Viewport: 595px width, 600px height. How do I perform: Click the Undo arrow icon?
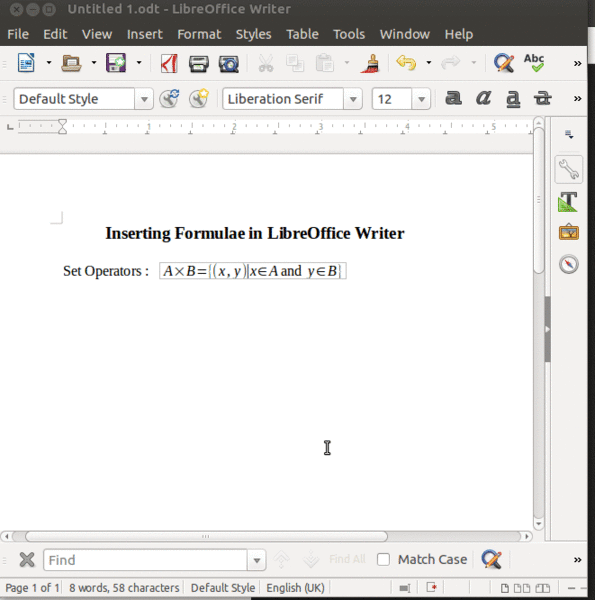[406, 62]
